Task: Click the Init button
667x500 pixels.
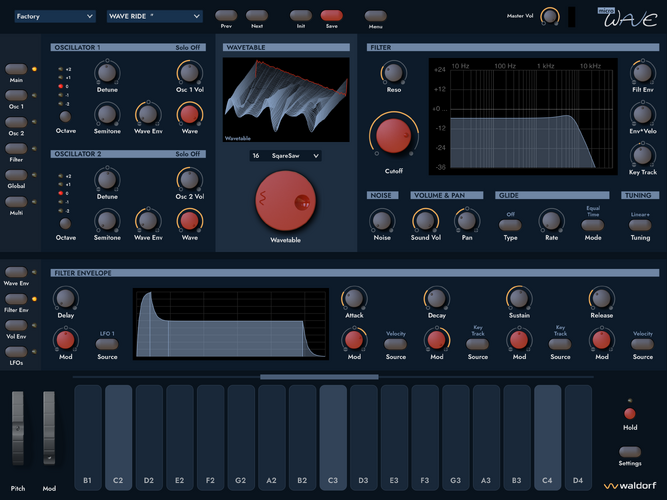Action: click(301, 15)
